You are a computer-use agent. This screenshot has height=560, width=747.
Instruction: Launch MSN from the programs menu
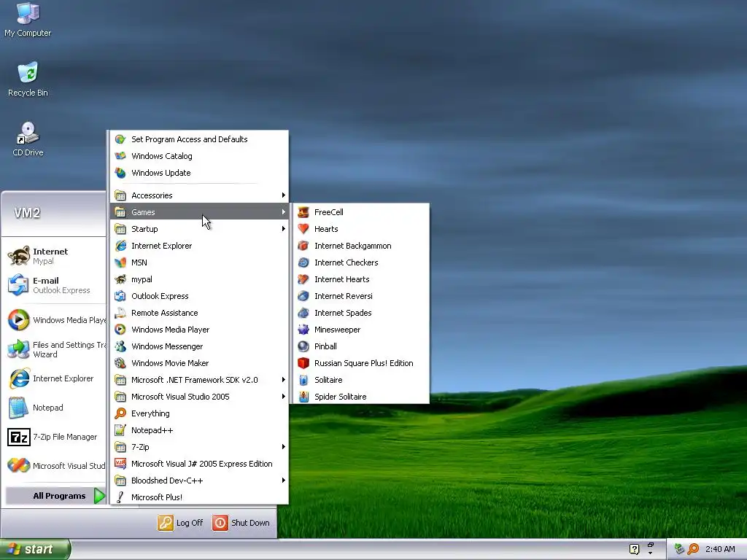coord(199,262)
